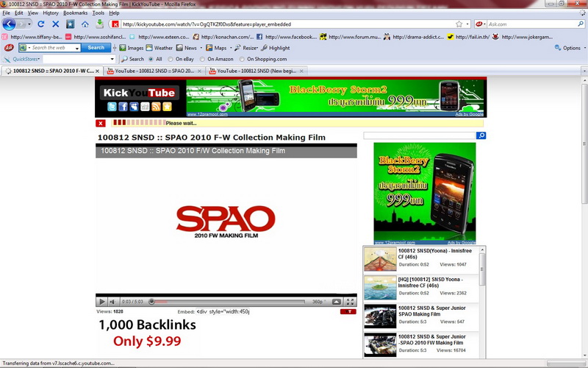Open the Ask search the web dropdown

point(77,48)
